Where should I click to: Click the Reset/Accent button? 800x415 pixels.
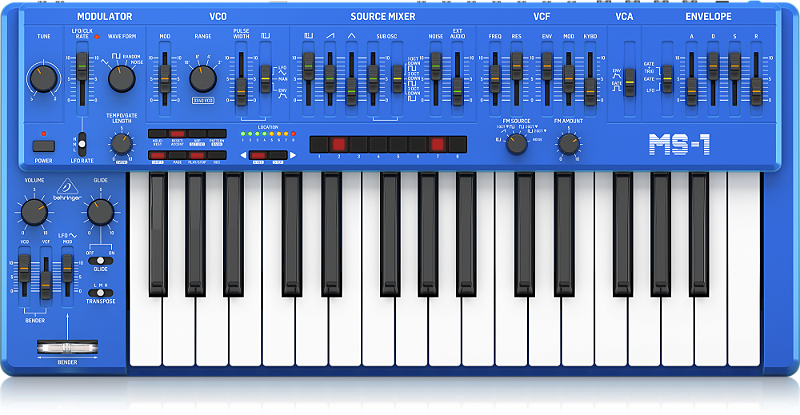tap(177, 134)
